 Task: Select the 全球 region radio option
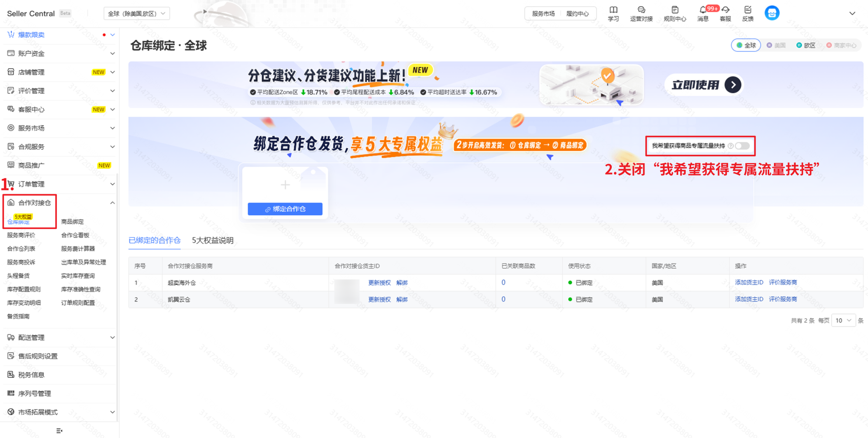[746, 45]
